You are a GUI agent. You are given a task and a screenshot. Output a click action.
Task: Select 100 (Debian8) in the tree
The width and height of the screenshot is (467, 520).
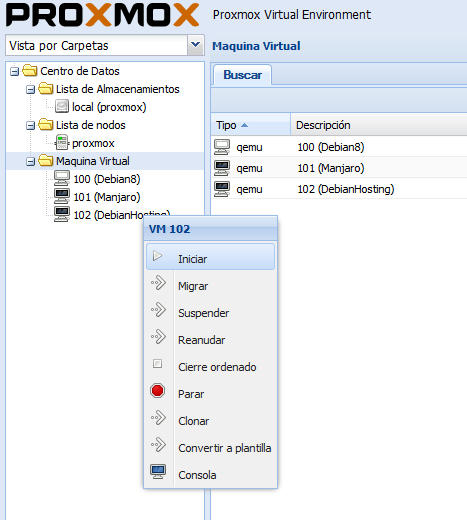coord(107,179)
